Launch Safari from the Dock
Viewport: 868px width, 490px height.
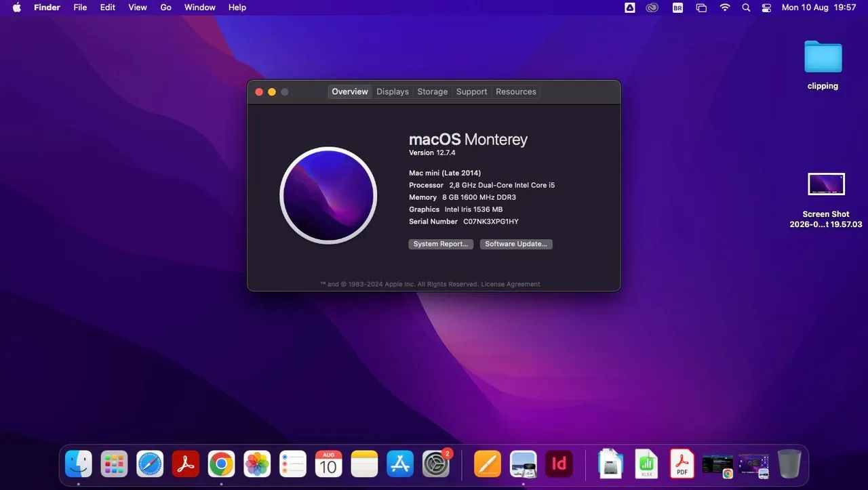coord(150,464)
